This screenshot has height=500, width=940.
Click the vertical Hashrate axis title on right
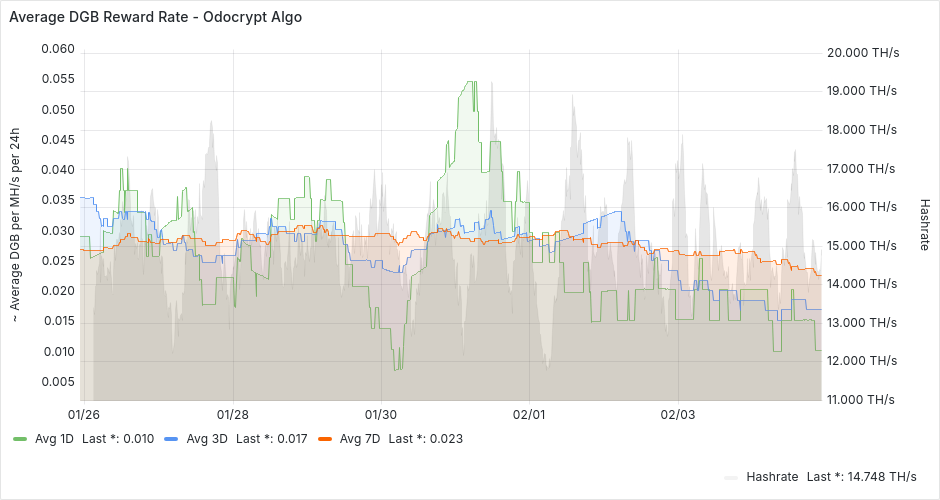[924, 224]
